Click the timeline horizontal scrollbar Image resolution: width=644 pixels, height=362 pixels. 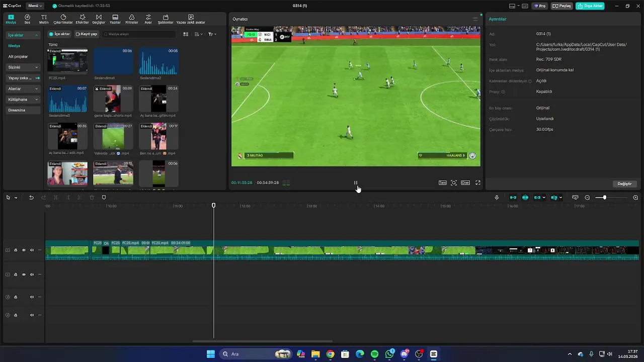click(263, 341)
